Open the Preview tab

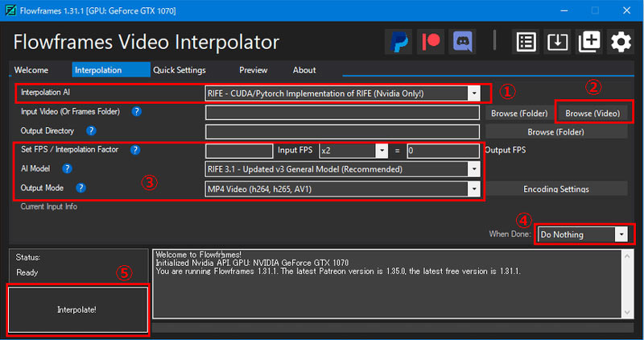click(254, 70)
